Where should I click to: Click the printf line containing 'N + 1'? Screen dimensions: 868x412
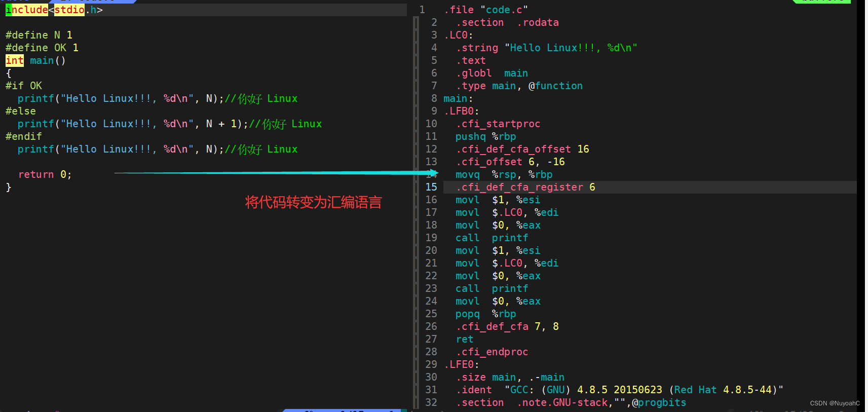(170, 124)
